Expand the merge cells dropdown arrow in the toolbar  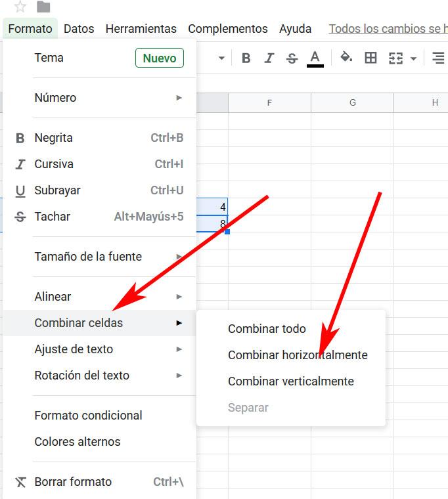(413, 58)
